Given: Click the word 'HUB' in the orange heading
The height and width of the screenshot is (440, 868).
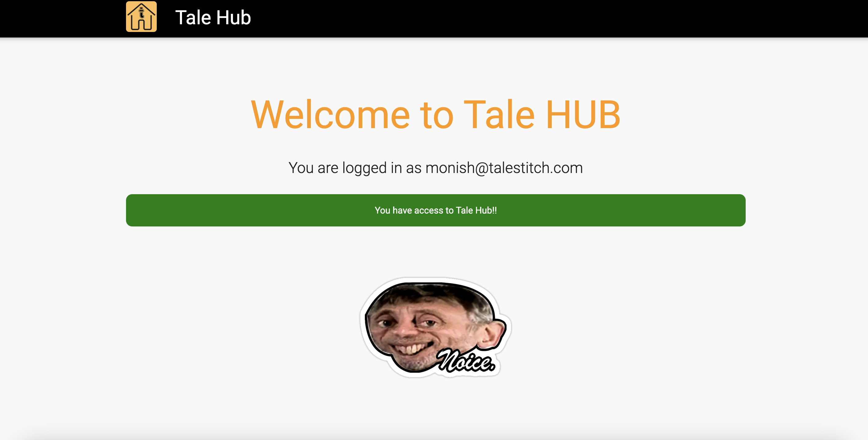Looking at the screenshot, I should (583, 115).
